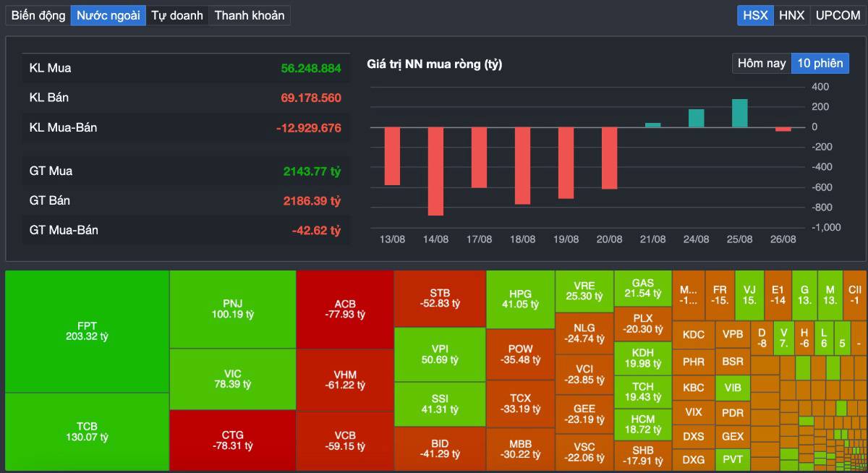Open the Thanh khoản tab

click(250, 15)
